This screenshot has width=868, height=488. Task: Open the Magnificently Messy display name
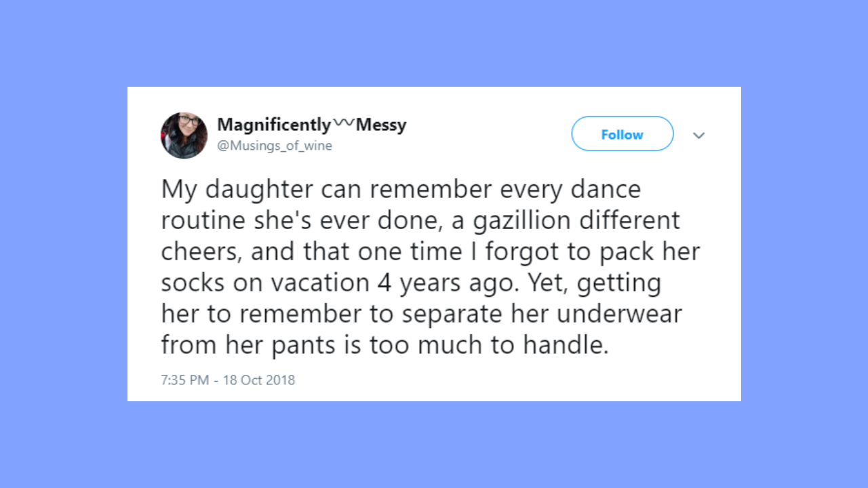[311, 125]
